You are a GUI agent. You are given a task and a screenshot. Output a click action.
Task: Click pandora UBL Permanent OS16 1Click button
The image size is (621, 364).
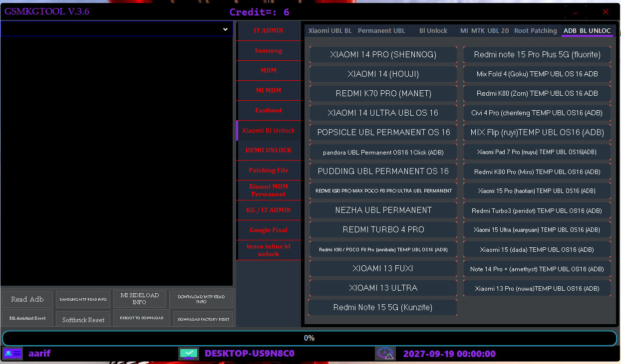coord(383,152)
